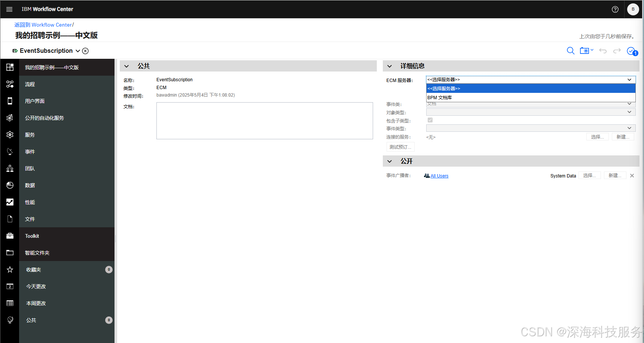
Task: Click the All Users team link
Action: point(439,176)
